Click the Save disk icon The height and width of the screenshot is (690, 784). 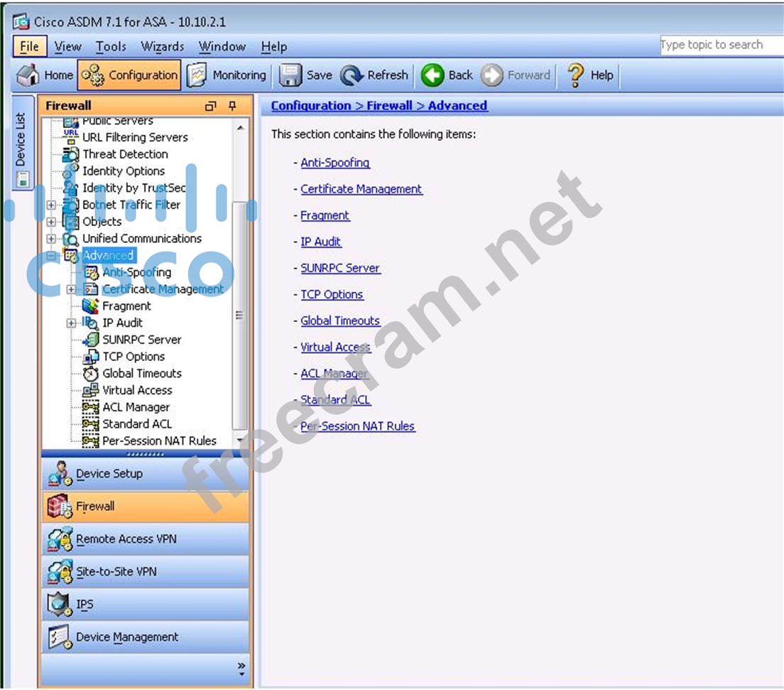click(x=290, y=75)
